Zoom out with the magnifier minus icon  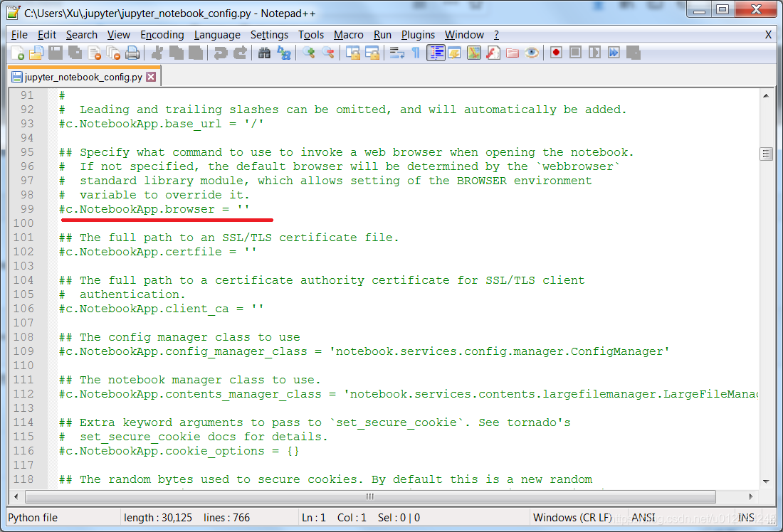[328, 53]
